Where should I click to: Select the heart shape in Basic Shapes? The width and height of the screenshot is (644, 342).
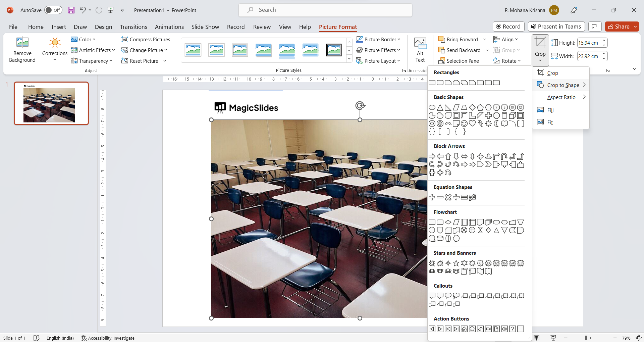[x=472, y=124]
